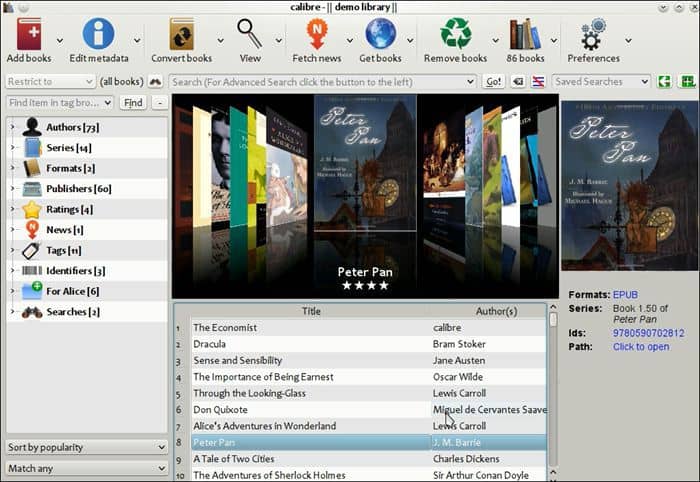This screenshot has height=482, width=700.
Task: Click the 86 books library icon
Action: tap(525, 34)
